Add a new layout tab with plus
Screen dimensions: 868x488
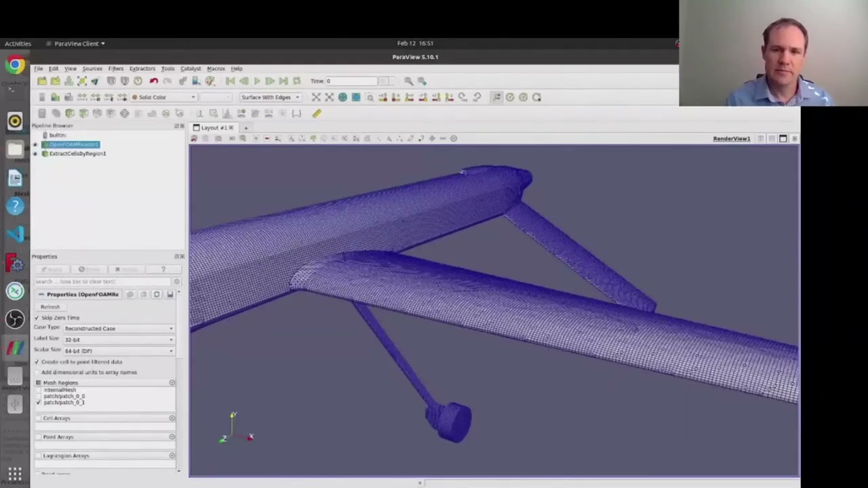(x=246, y=127)
